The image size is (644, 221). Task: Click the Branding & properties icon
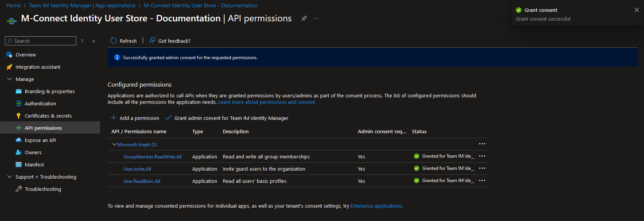pyautogui.click(x=18, y=91)
